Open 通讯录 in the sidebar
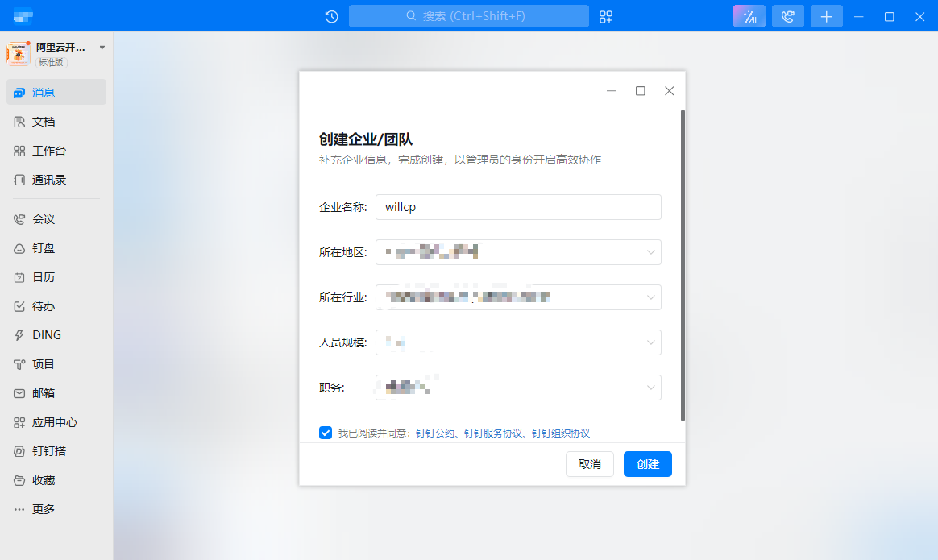The image size is (938, 560). pos(56,180)
